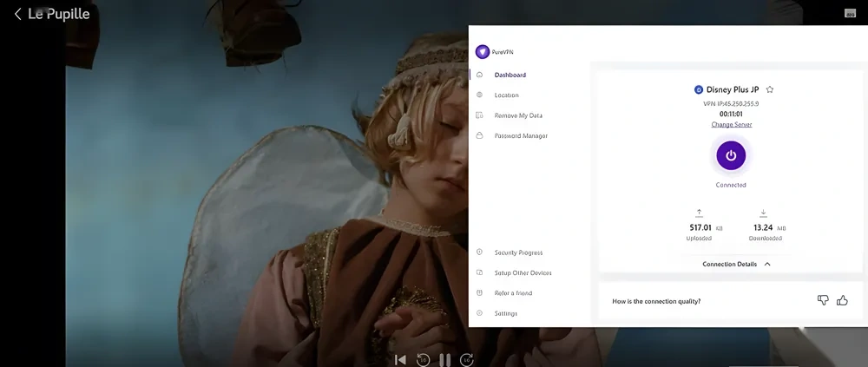868x367 pixels.
Task: Open the Location menu item
Action: pyautogui.click(x=507, y=95)
